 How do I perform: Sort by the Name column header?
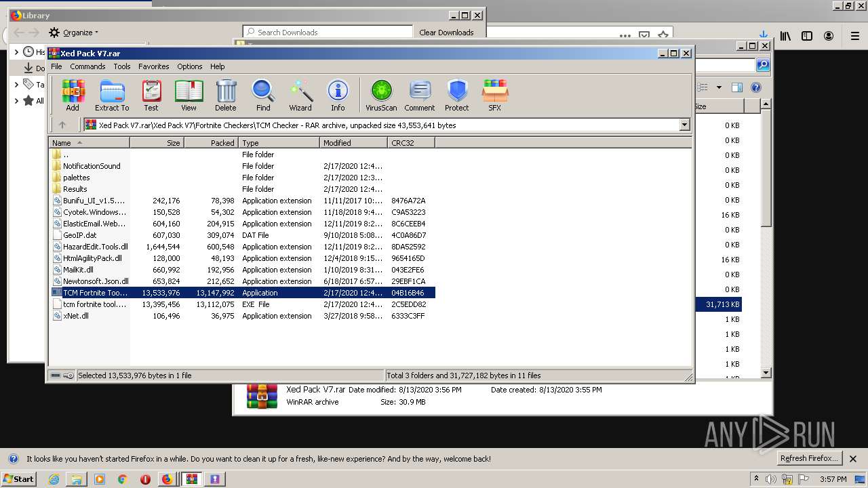coord(89,143)
